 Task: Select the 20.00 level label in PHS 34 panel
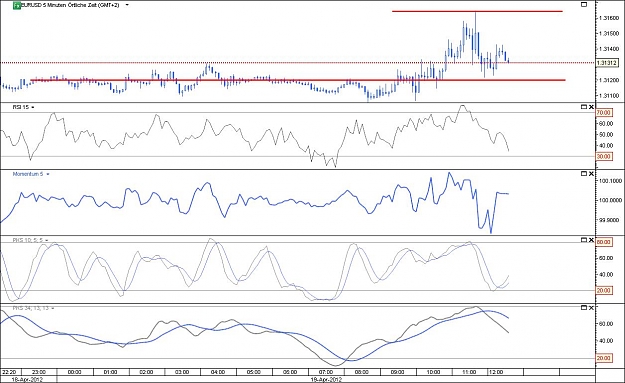[604, 358]
